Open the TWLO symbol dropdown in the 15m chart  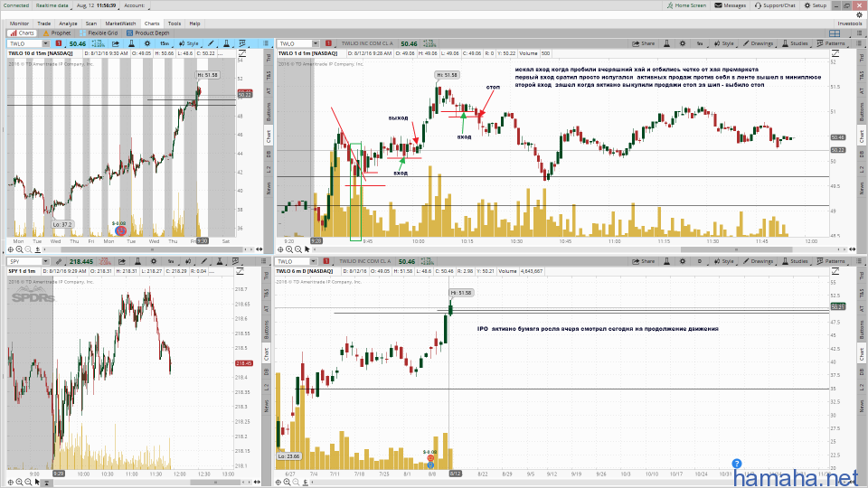45,43
